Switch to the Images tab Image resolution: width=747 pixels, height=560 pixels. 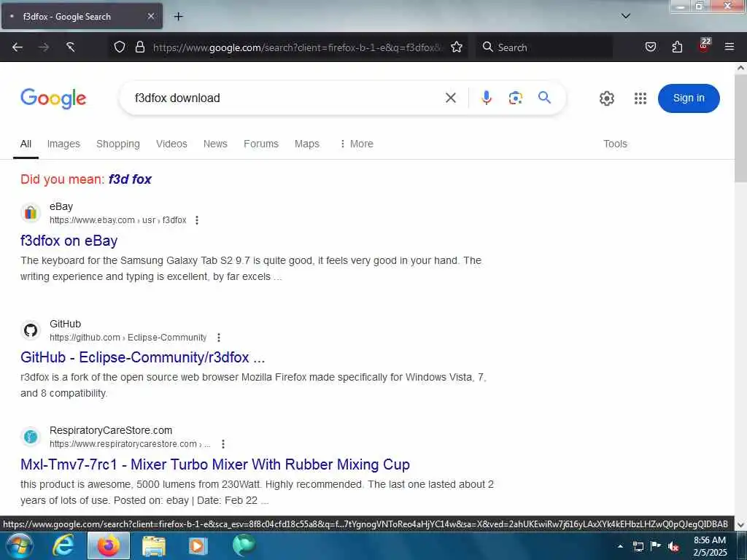click(x=63, y=144)
